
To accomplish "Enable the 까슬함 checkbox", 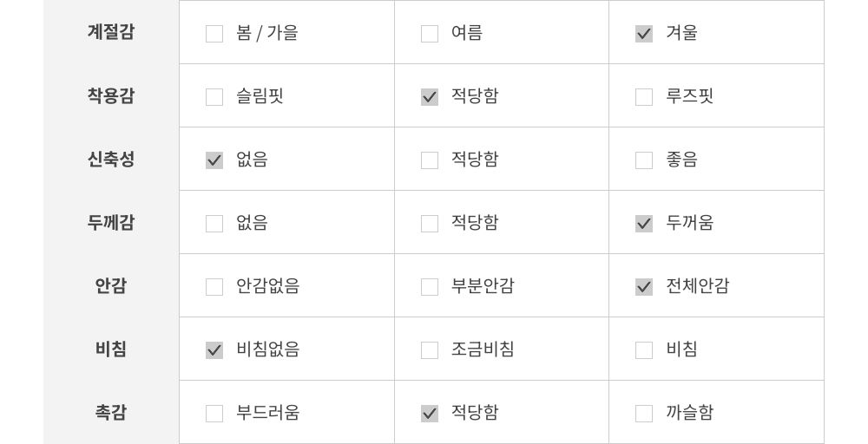I will click(x=644, y=414).
